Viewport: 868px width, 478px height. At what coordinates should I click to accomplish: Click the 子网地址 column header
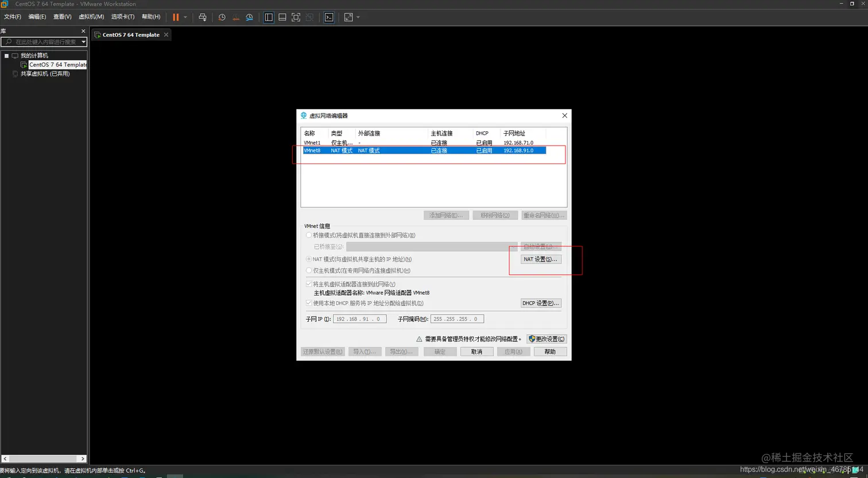pos(523,134)
